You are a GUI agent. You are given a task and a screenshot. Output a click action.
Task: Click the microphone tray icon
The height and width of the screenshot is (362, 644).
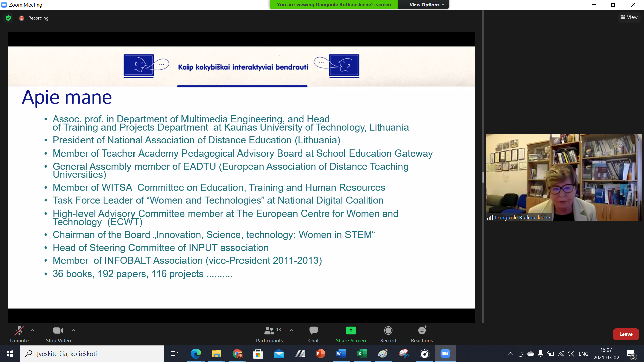point(540,354)
